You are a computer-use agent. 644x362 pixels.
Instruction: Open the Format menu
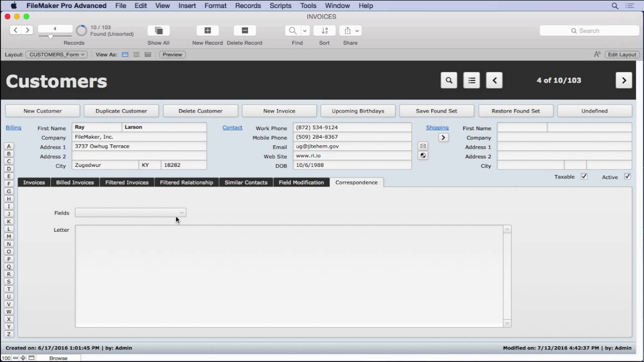[215, 6]
